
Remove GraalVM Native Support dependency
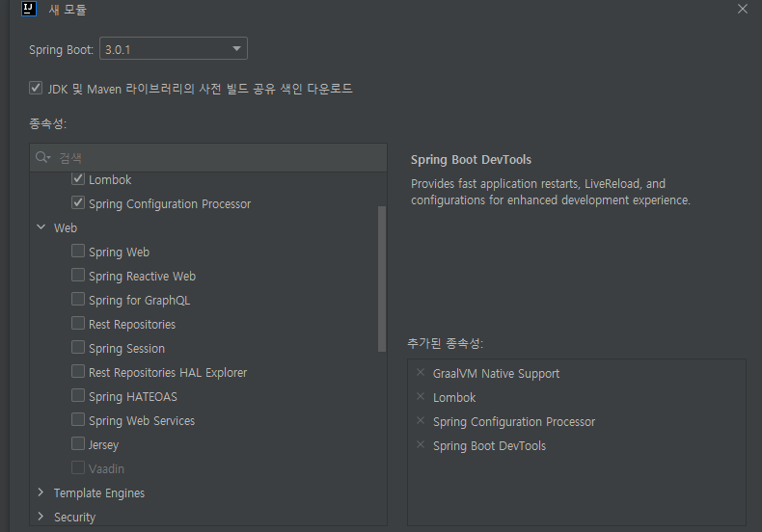coord(421,372)
